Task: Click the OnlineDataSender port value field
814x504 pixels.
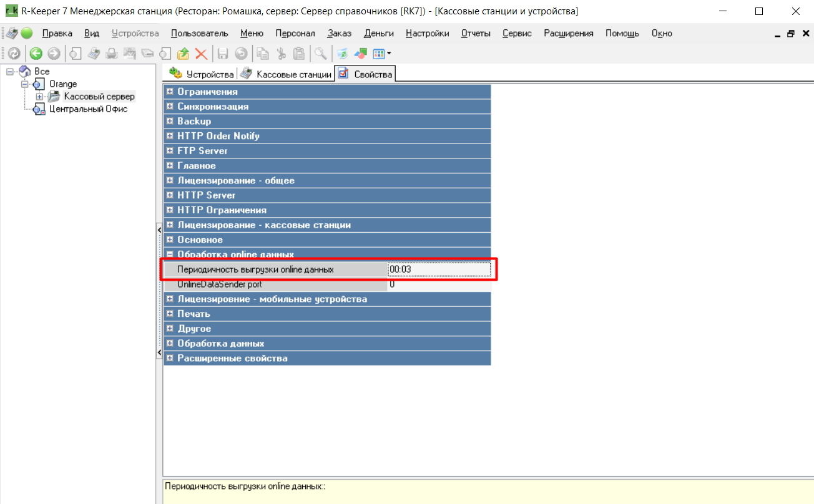Action: pos(438,284)
